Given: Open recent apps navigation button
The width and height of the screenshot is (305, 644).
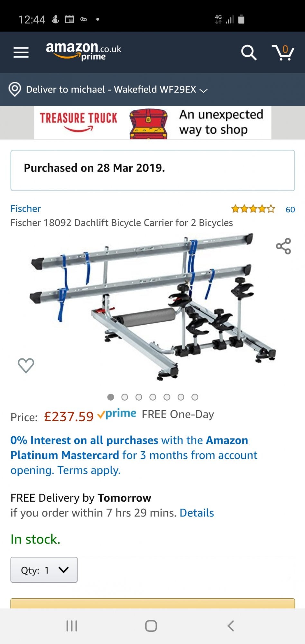Looking at the screenshot, I should tap(71, 626).
